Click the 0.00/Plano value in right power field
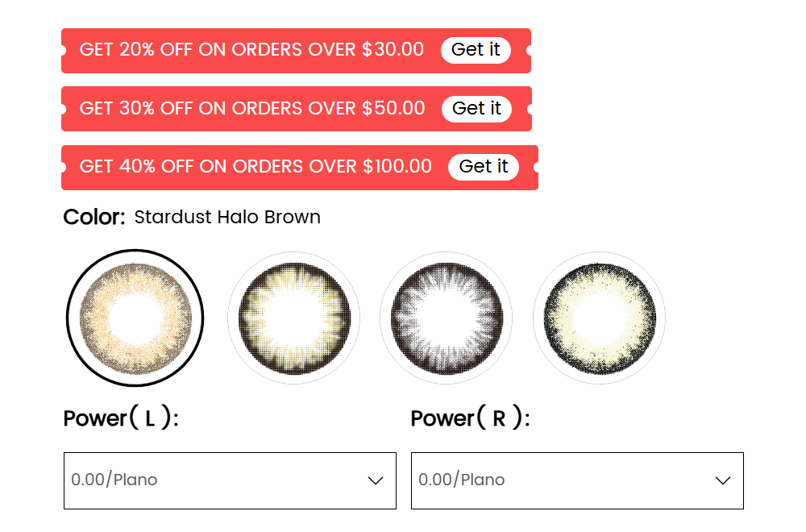Viewport: 806px width, 532px height. click(462, 480)
